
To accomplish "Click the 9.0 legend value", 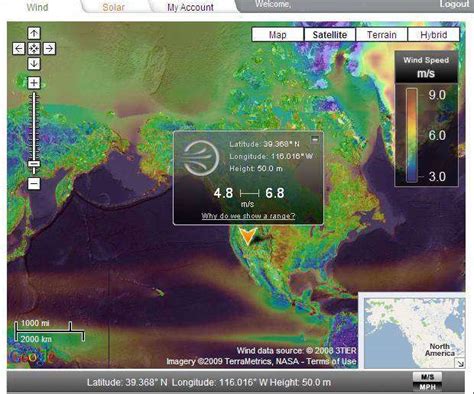I will (437, 95).
